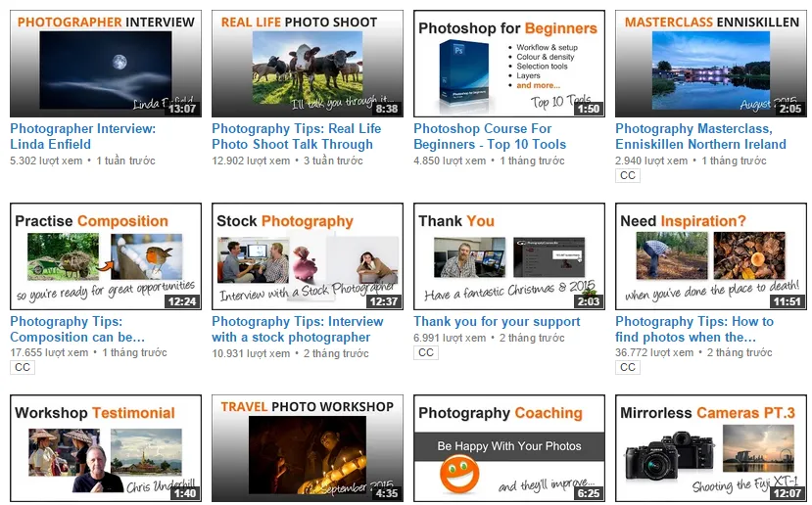
Task: Click '36.772 lượt xem' view count
Action: (x=654, y=353)
